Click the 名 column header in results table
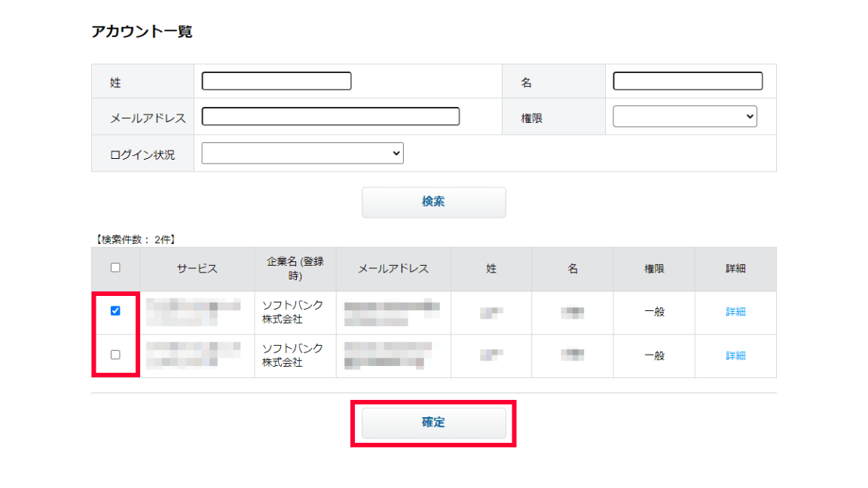This screenshot has height=488, width=868. pos(573,269)
